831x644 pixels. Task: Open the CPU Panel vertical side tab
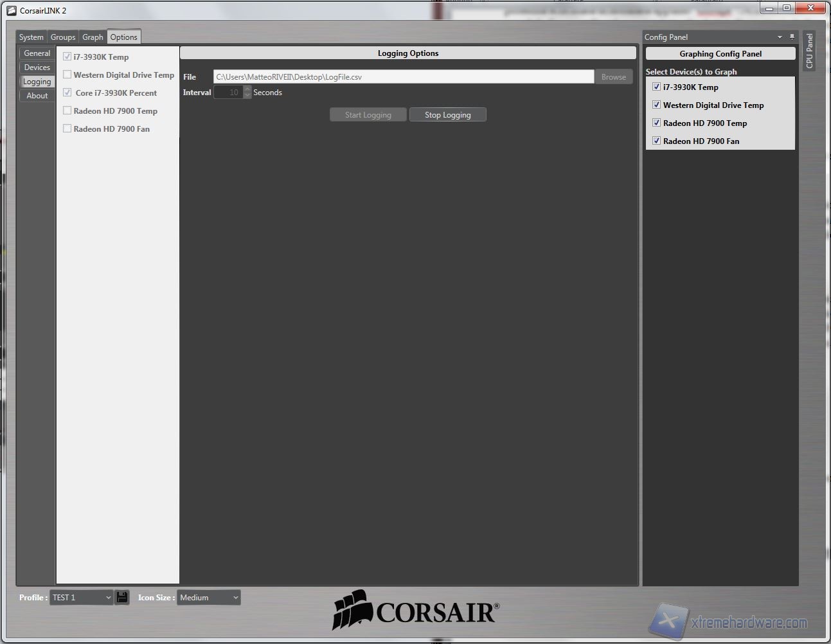click(x=809, y=51)
